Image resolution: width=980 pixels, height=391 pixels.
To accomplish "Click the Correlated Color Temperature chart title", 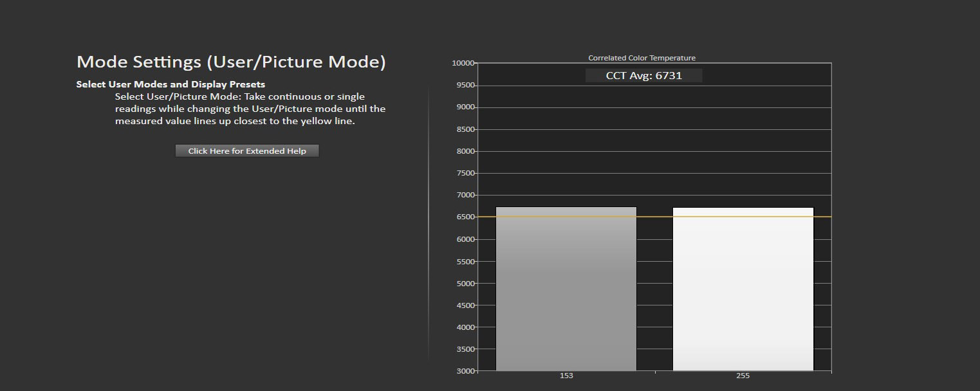I will 642,58.
